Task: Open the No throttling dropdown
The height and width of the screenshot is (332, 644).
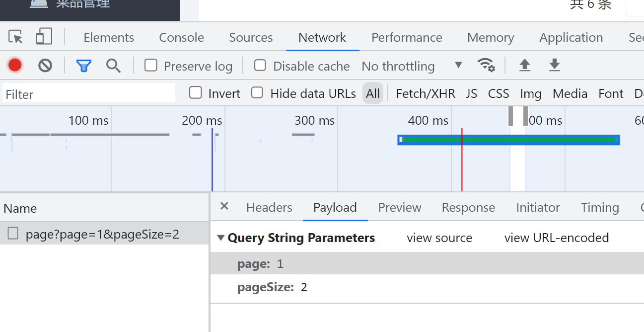Action: pos(411,66)
